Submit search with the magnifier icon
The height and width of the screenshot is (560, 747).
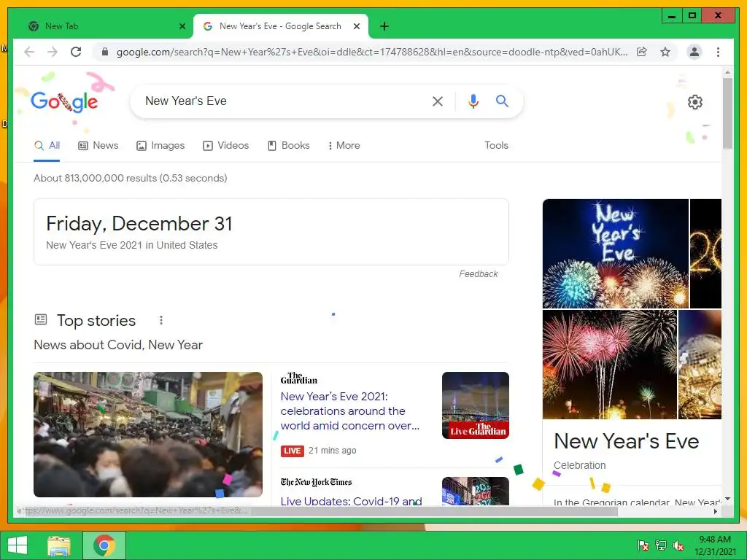point(502,101)
